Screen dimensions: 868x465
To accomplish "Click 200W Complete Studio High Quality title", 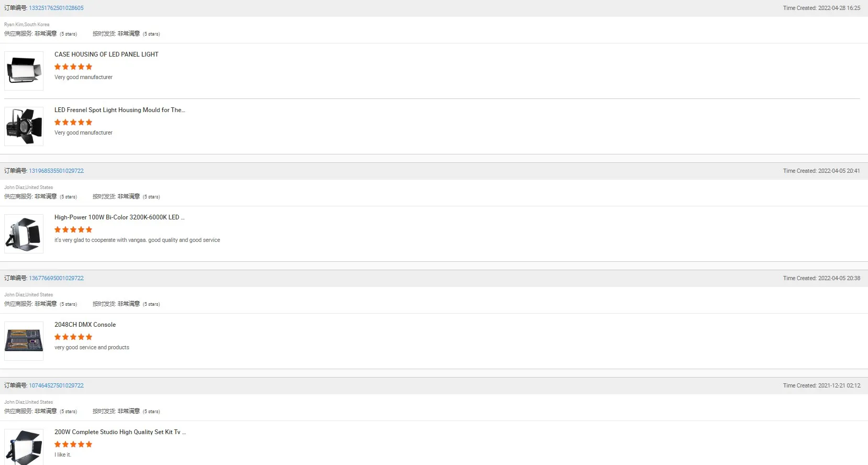I will [119, 432].
